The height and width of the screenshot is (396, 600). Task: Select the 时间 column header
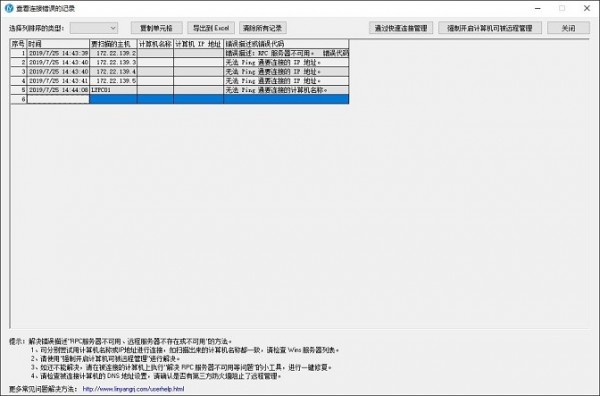click(x=58, y=44)
